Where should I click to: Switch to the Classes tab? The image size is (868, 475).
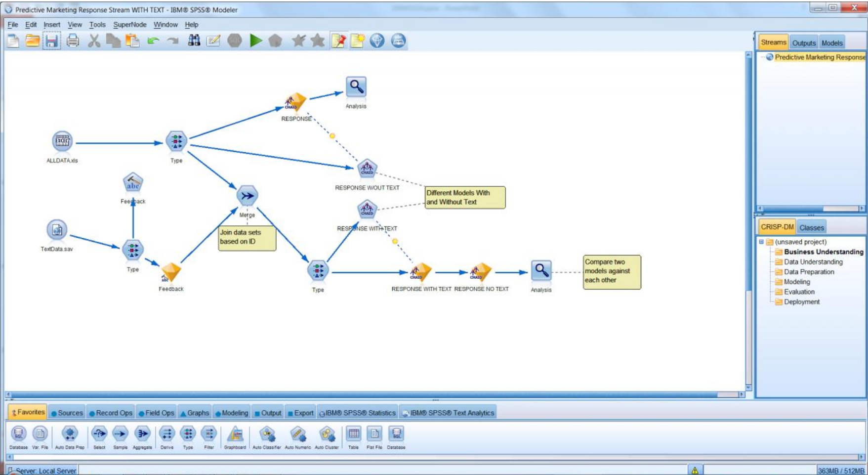812,227
